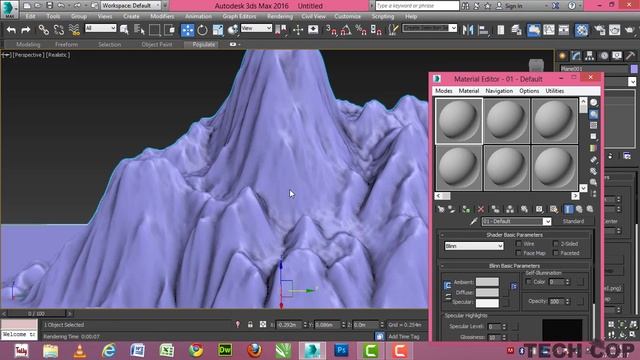Click the Redo arrow in main toolbar
Viewport: 640px width, 360px height.
click(x=26, y=30)
